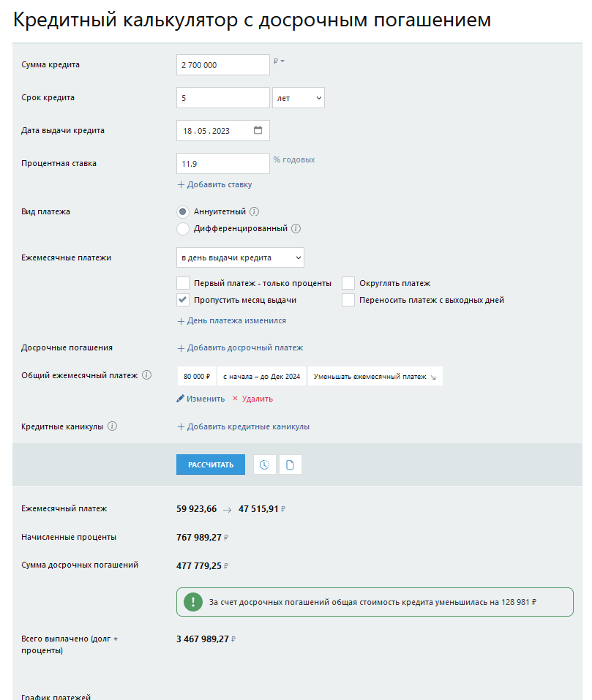Uncheck Пропустить месяц выдачи
592x700 pixels.
point(183,300)
